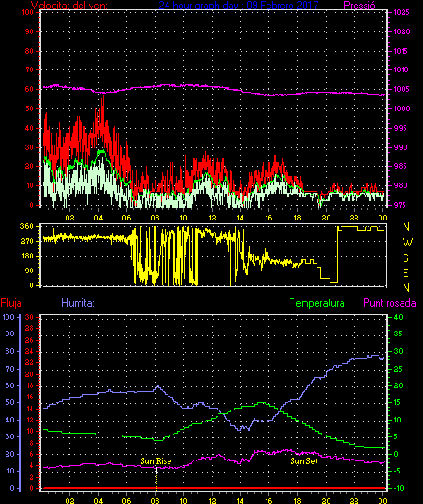Screen dimensions: 423x504
Task: Click the 'Sun Rise' marker label
Action: pyautogui.click(x=156, y=461)
